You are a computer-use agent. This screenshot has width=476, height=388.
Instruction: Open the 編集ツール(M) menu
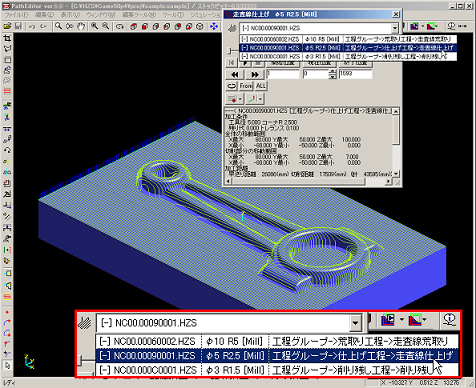tap(139, 15)
